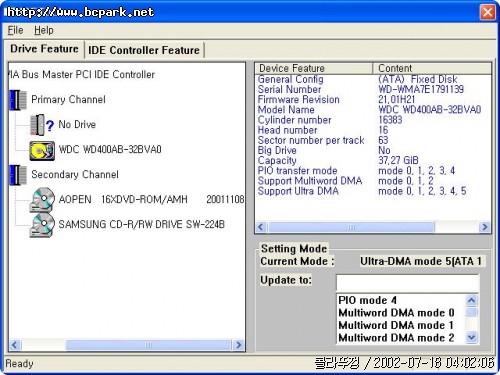Open the File menu
This screenshot has height=375, width=500.
(15, 30)
